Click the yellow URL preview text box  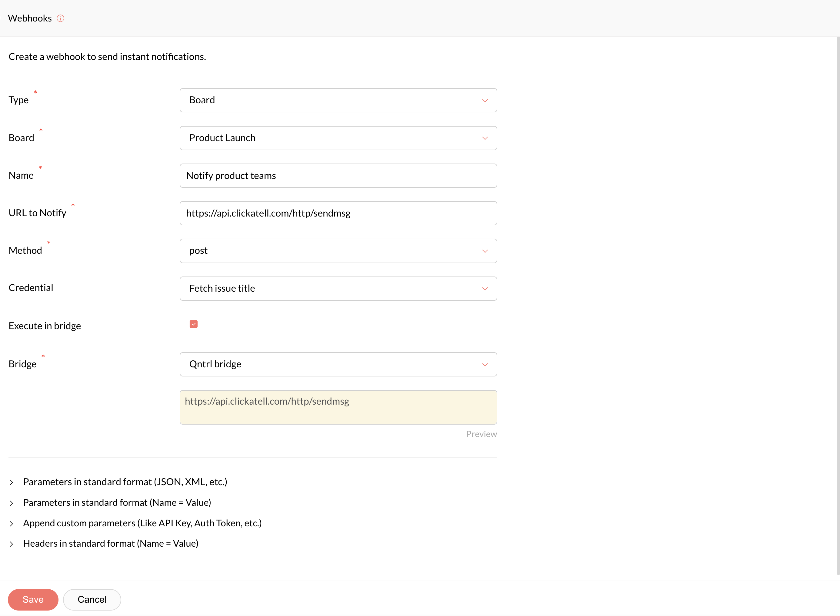pyautogui.click(x=338, y=407)
